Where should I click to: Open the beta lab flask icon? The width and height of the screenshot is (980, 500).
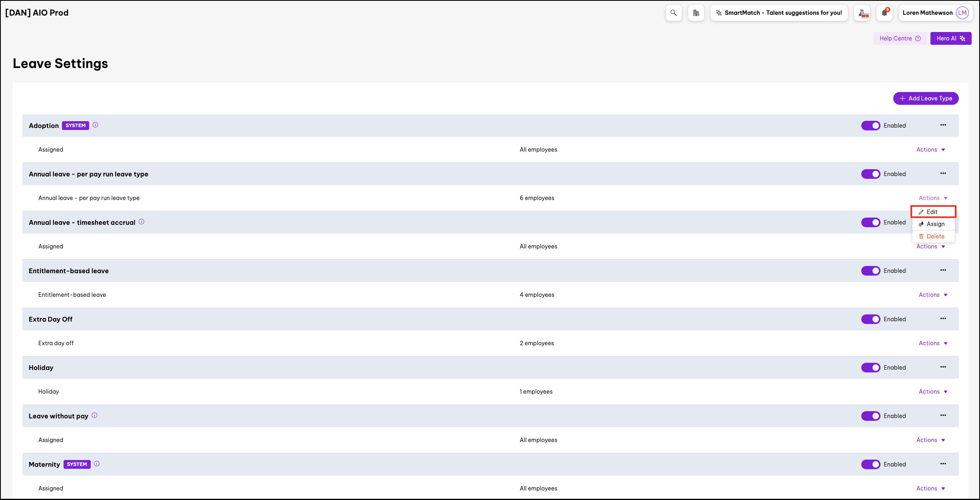pyautogui.click(x=862, y=13)
